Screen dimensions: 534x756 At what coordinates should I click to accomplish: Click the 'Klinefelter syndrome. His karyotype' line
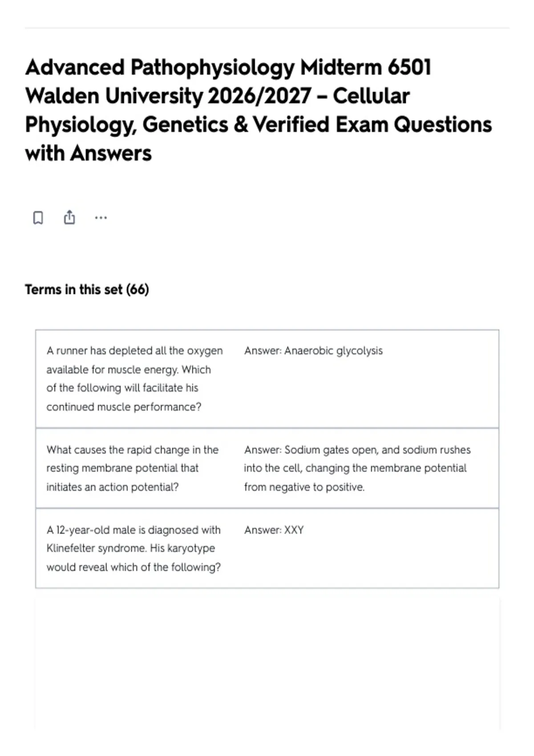point(130,548)
